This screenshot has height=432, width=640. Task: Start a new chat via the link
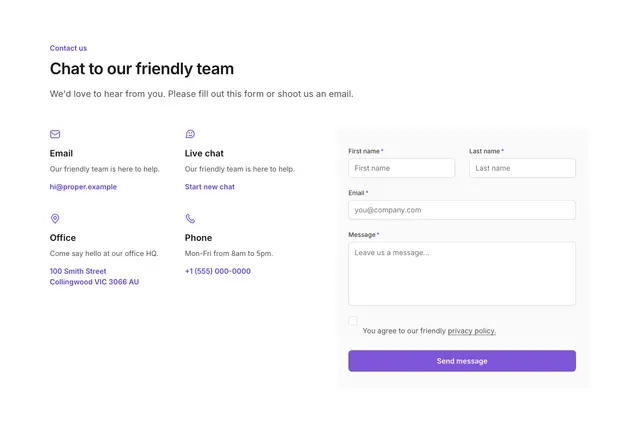210,187
